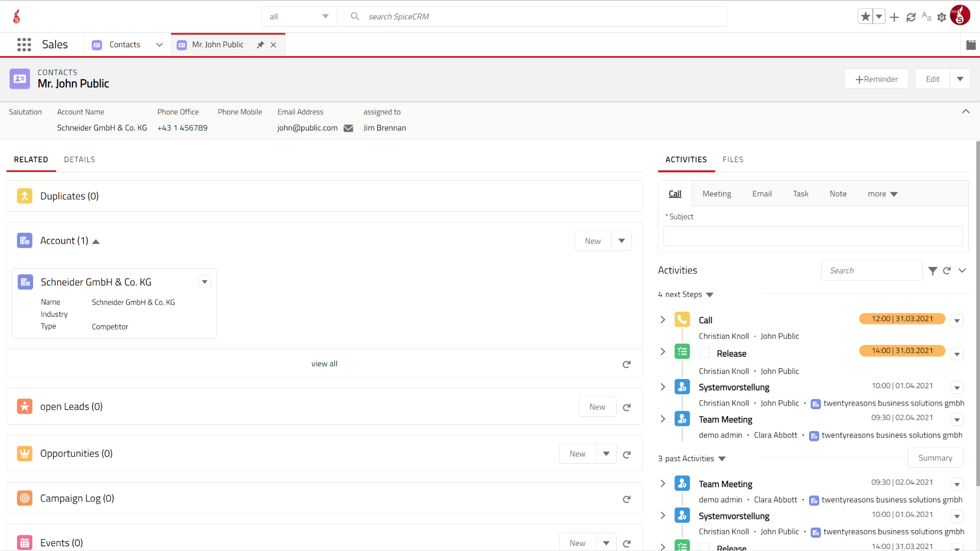The width and height of the screenshot is (980, 551).
Task: Click the search magnifier icon
Action: [x=355, y=16]
